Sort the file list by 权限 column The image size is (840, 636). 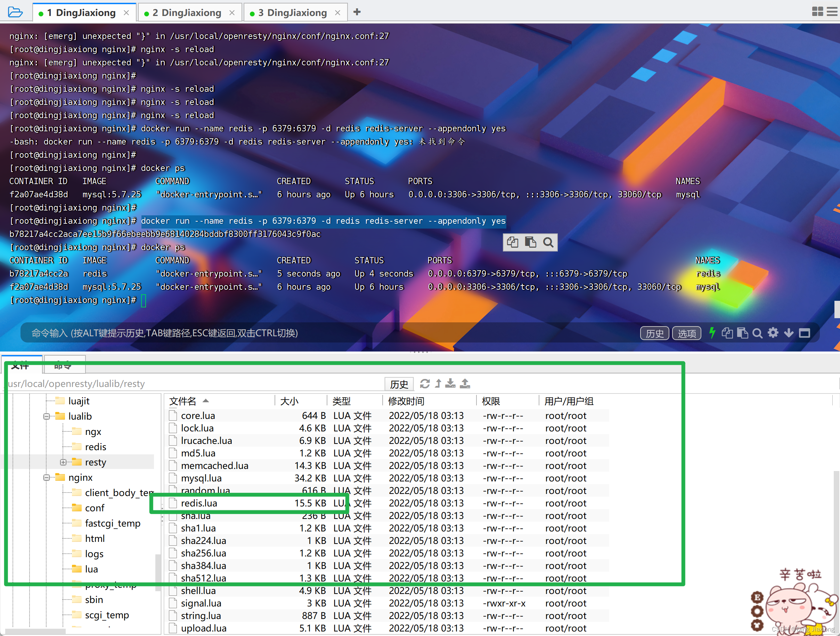(508, 401)
